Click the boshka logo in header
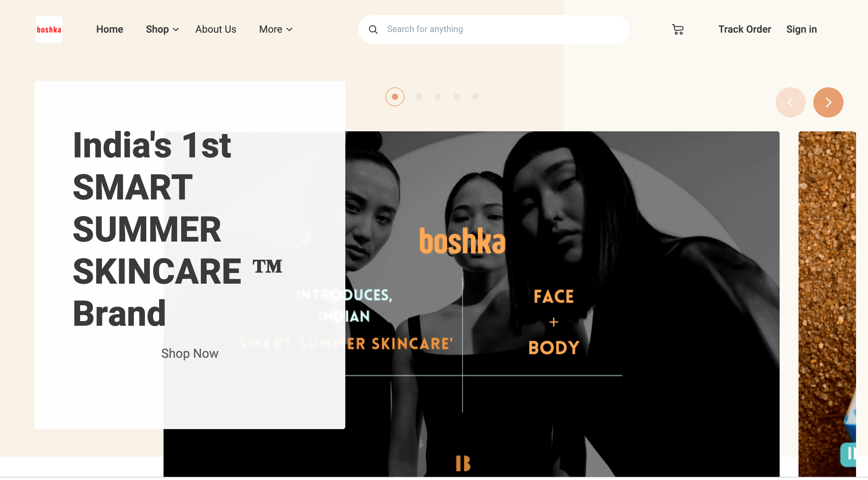 pyautogui.click(x=49, y=30)
